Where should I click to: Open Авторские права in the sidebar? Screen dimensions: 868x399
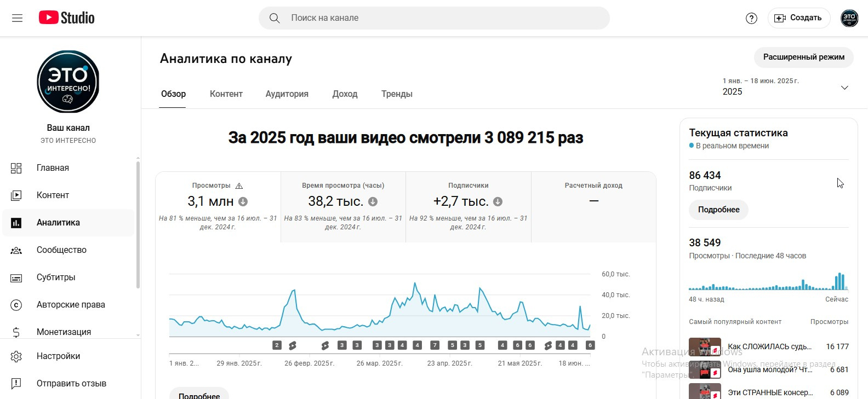point(68,305)
